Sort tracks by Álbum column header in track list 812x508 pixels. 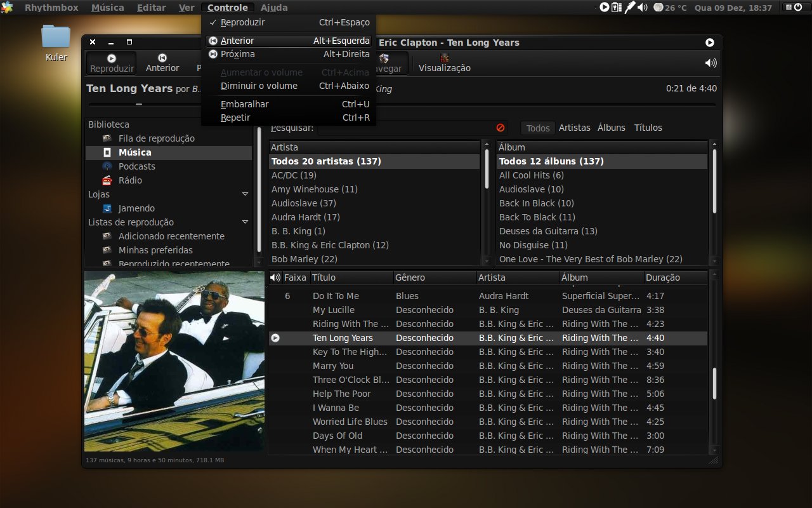pyautogui.click(x=601, y=277)
